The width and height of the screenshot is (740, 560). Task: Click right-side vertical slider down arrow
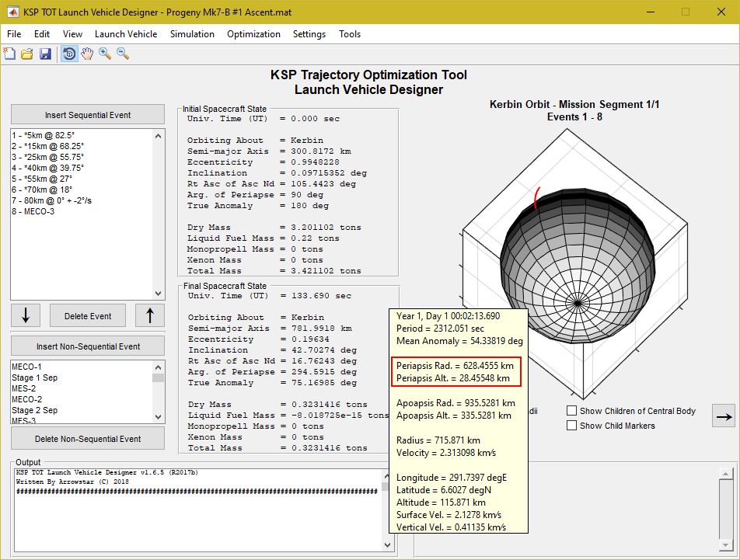(x=725, y=545)
